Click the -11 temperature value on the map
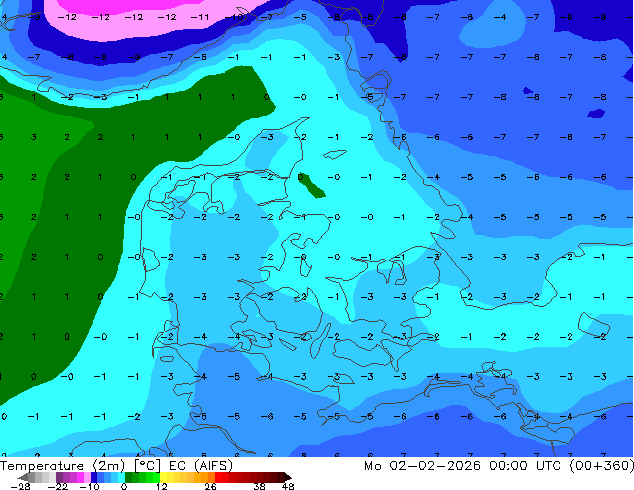The height and width of the screenshot is (490, 634). 200,17
